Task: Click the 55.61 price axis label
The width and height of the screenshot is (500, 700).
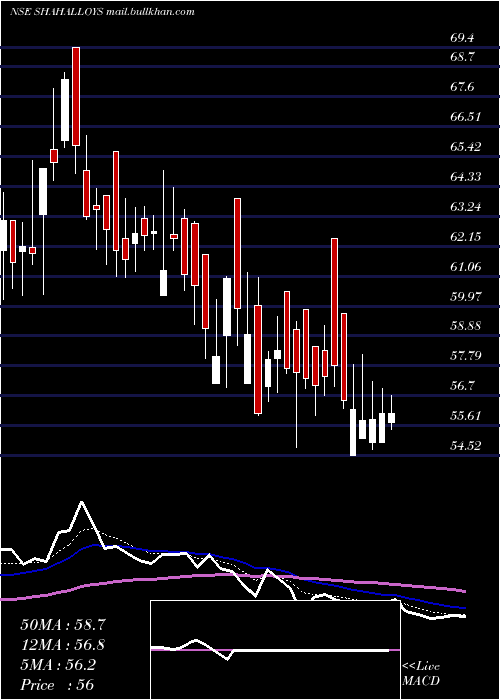Action: (466, 416)
